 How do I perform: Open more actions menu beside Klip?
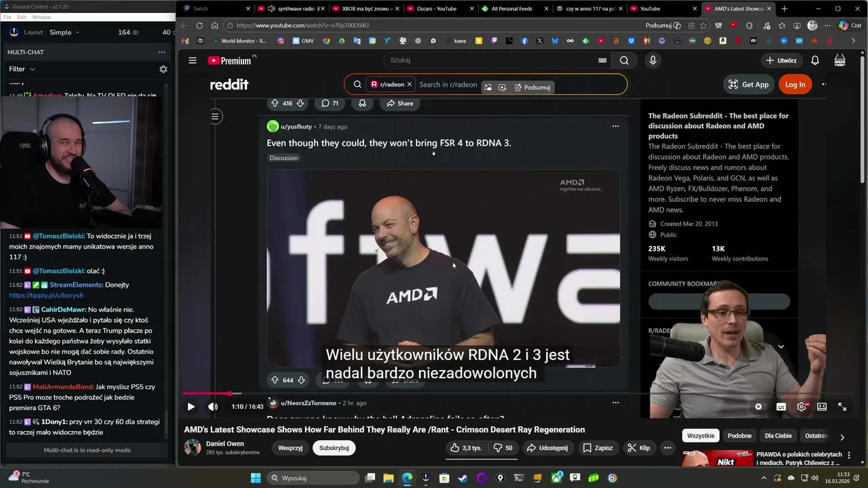point(667,447)
